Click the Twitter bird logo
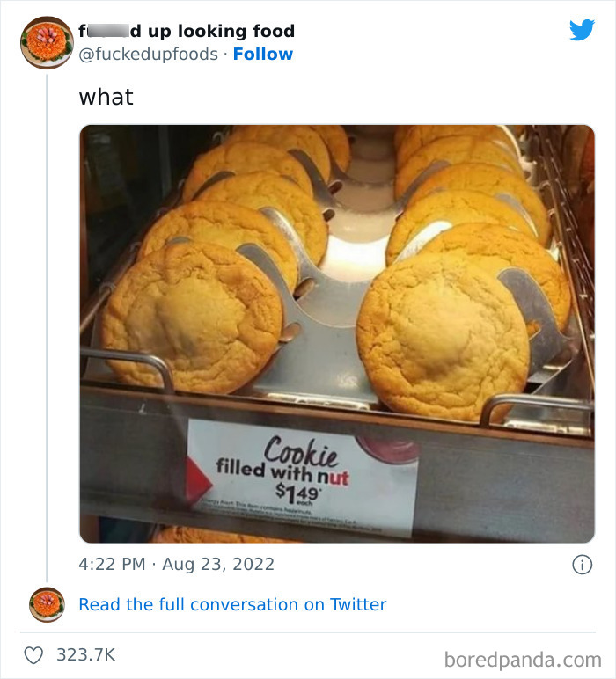 [582, 31]
